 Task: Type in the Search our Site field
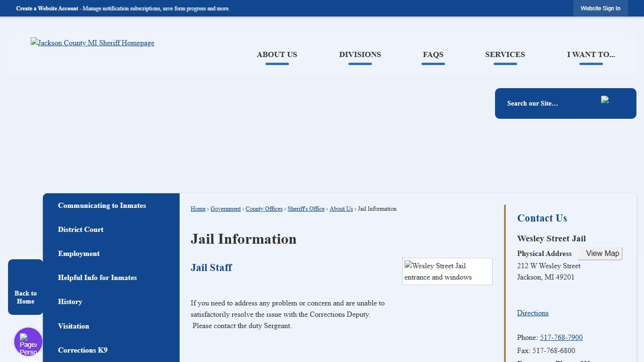coord(547,103)
